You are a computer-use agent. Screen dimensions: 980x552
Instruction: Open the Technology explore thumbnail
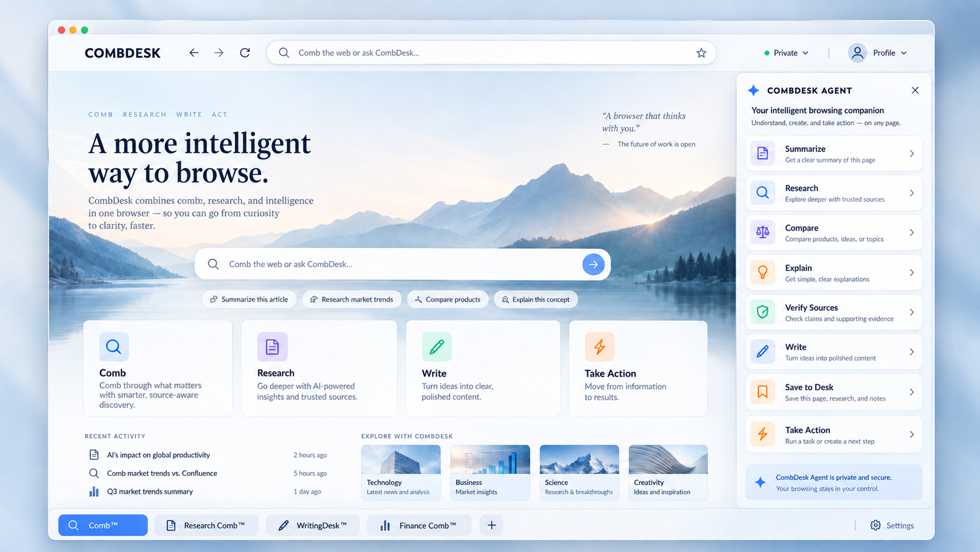tap(401, 473)
